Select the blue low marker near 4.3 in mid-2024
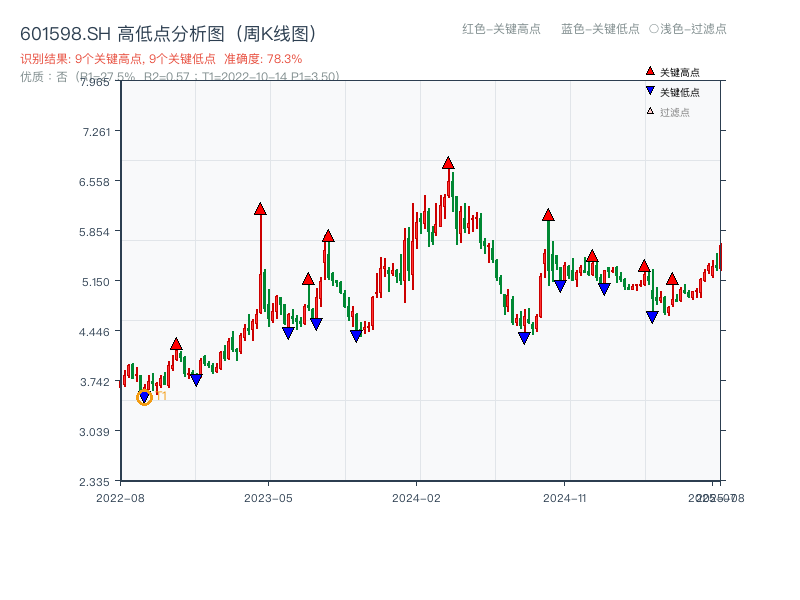The width and height of the screenshot is (800, 600). pyautogui.click(x=524, y=338)
